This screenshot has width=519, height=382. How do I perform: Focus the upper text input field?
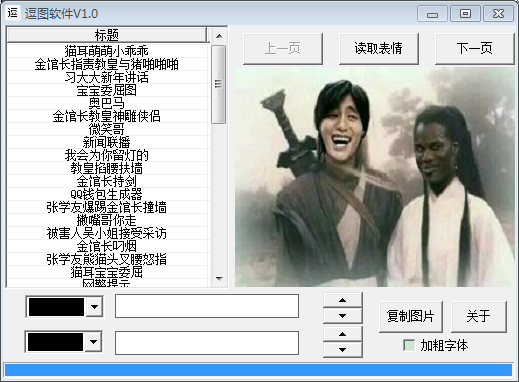pyautogui.click(x=207, y=306)
